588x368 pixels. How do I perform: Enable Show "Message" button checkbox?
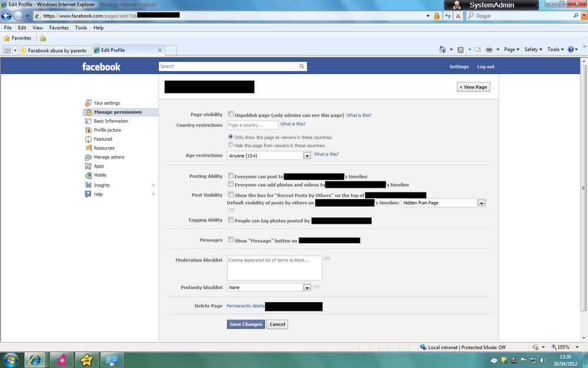231,240
